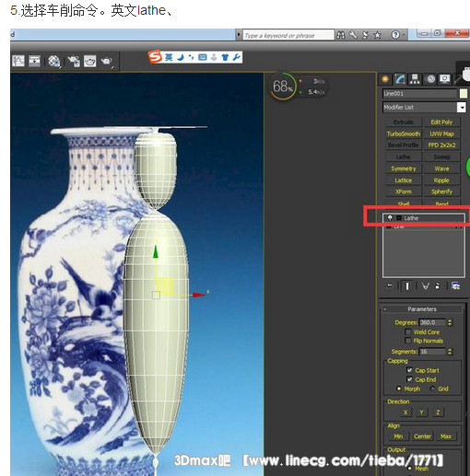Click the Degrees spinner arrows
470x476 pixels.
450,322
